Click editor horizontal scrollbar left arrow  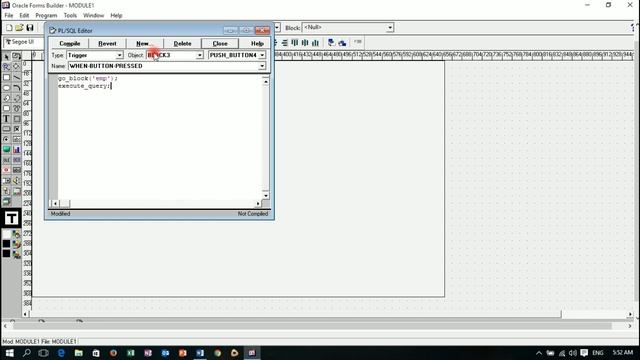pos(55,203)
